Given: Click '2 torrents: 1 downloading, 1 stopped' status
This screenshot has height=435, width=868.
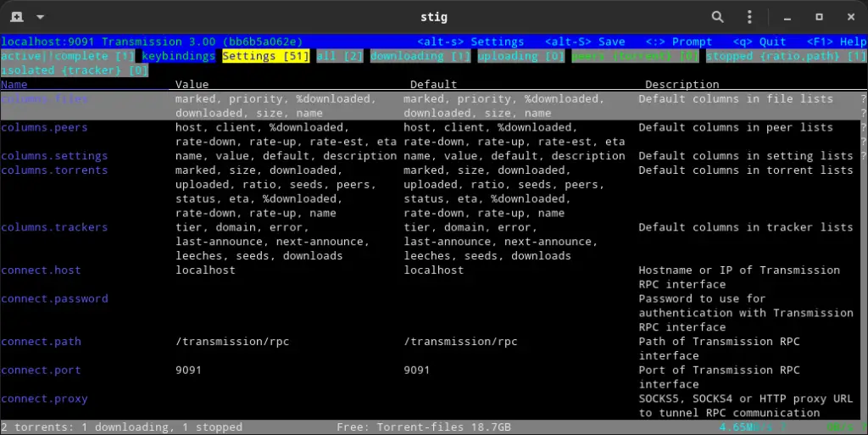Looking at the screenshot, I should (x=121, y=427).
